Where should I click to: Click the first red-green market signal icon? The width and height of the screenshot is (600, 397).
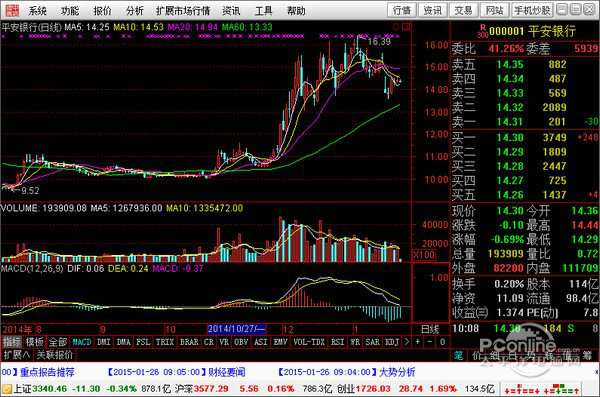(522, 389)
